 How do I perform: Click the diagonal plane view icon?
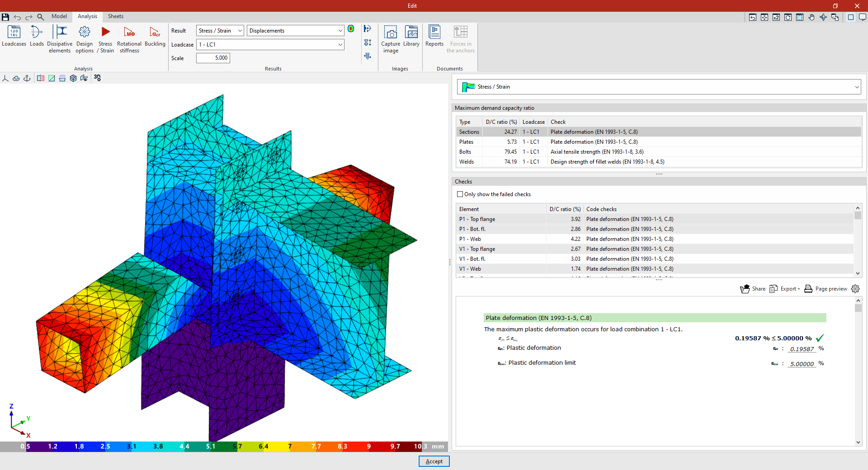tap(52, 78)
